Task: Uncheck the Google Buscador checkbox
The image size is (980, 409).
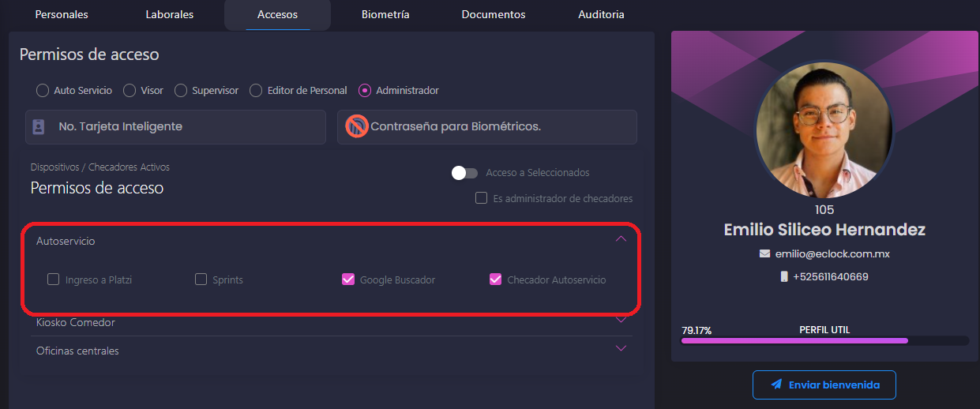Action: pos(348,280)
